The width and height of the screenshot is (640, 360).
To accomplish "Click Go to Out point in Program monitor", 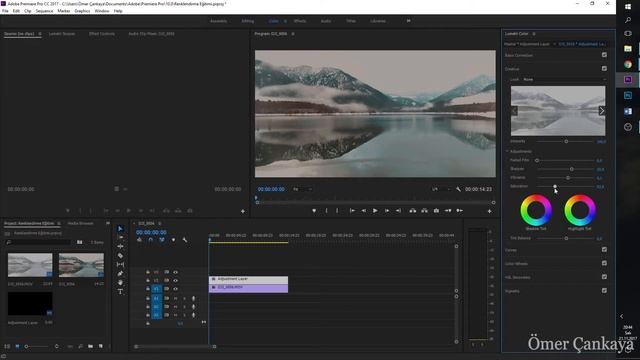I will [x=398, y=211].
